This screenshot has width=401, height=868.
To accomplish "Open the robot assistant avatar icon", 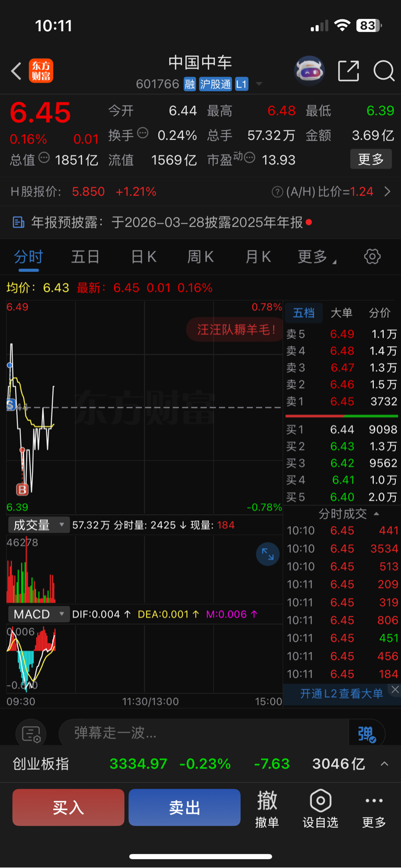I will 310,70.
